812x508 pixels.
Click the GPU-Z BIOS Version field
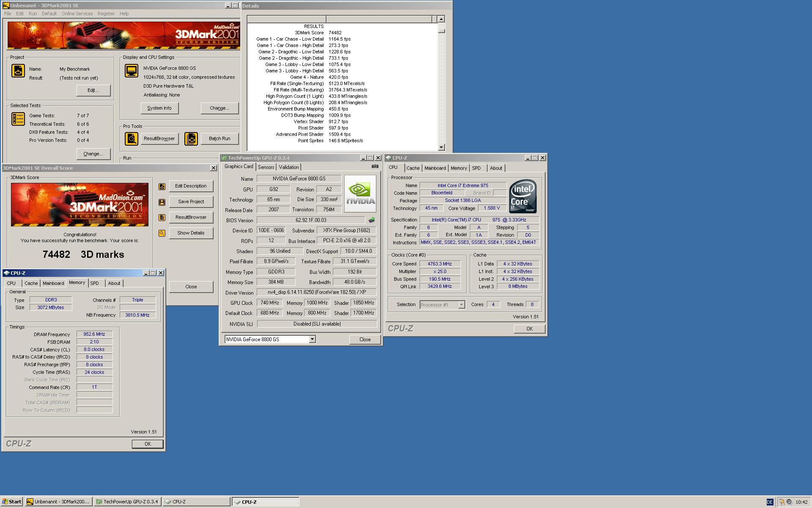(311, 220)
